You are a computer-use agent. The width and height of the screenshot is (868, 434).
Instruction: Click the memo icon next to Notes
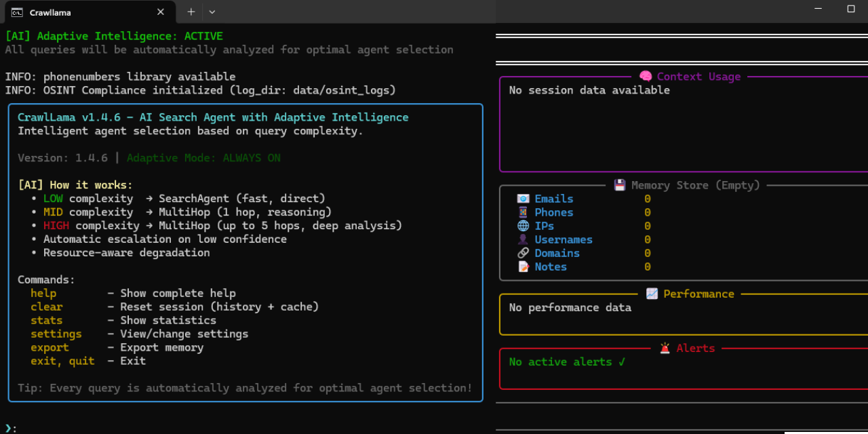pos(523,267)
